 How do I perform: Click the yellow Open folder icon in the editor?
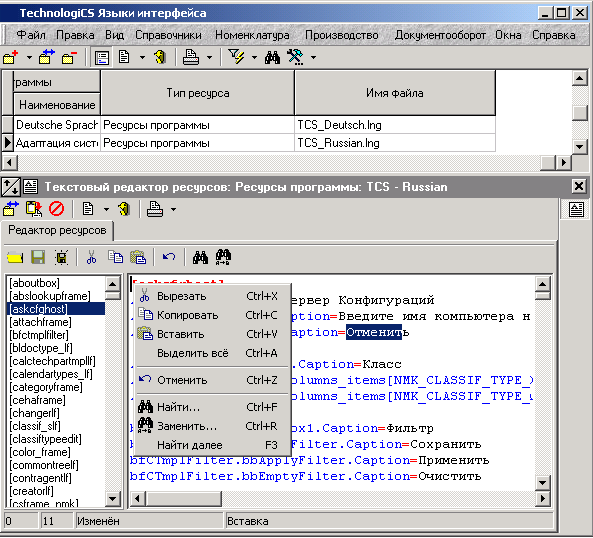click(15, 257)
